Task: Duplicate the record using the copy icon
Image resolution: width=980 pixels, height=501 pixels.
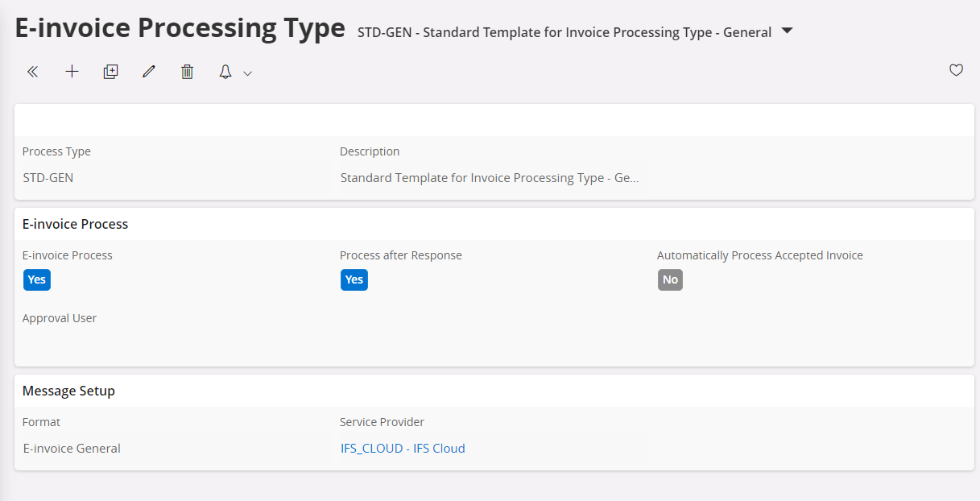Action: pyautogui.click(x=110, y=71)
